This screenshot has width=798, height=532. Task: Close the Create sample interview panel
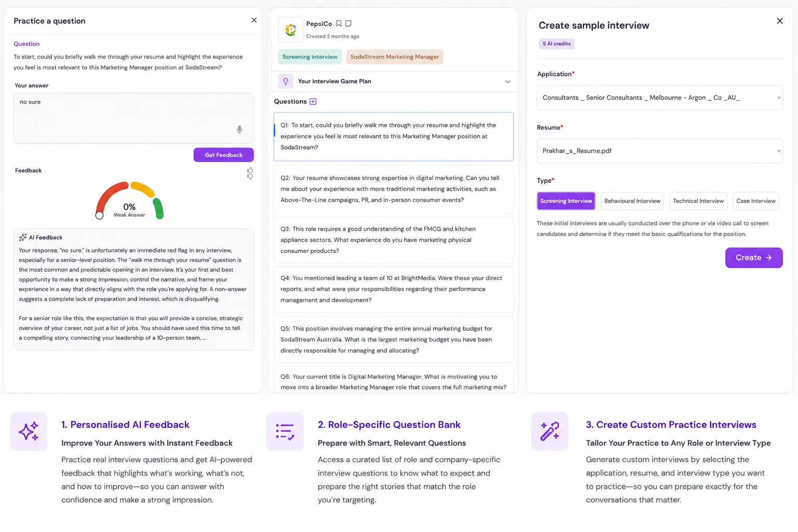[x=780, y=21]
